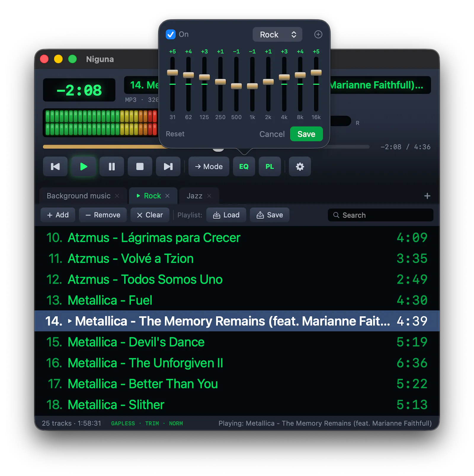Click the 8k slider knob
474x476 pixels.
[300, 75]
